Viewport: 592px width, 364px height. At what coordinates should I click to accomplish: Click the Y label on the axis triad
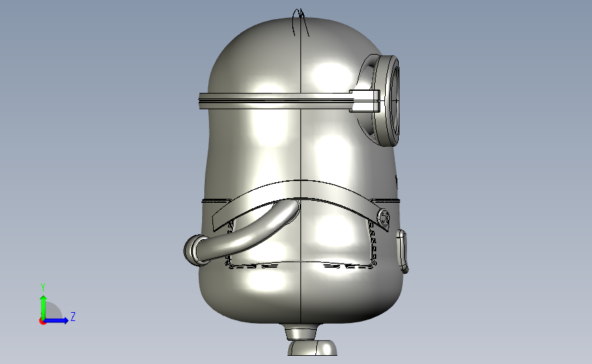[x=43, y=288]
